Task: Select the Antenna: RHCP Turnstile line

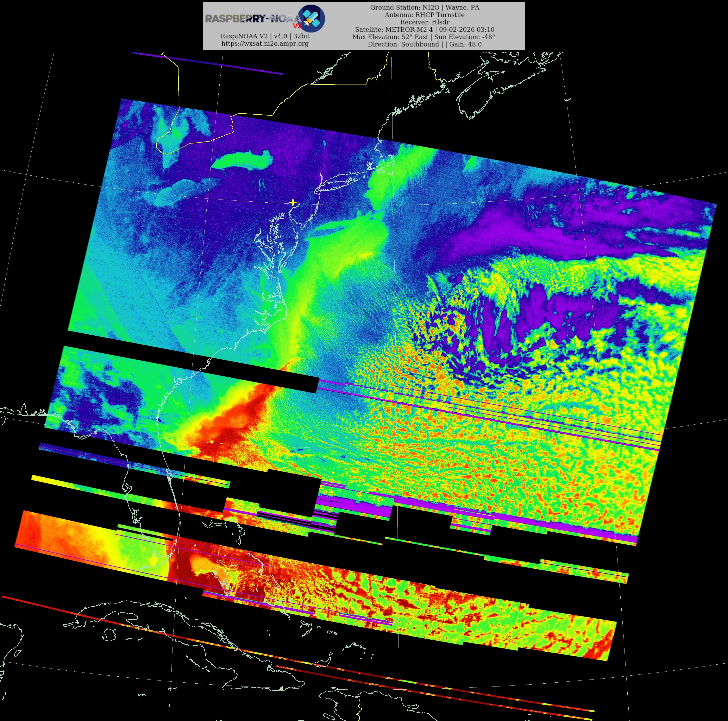Action: tap(424, 15)
